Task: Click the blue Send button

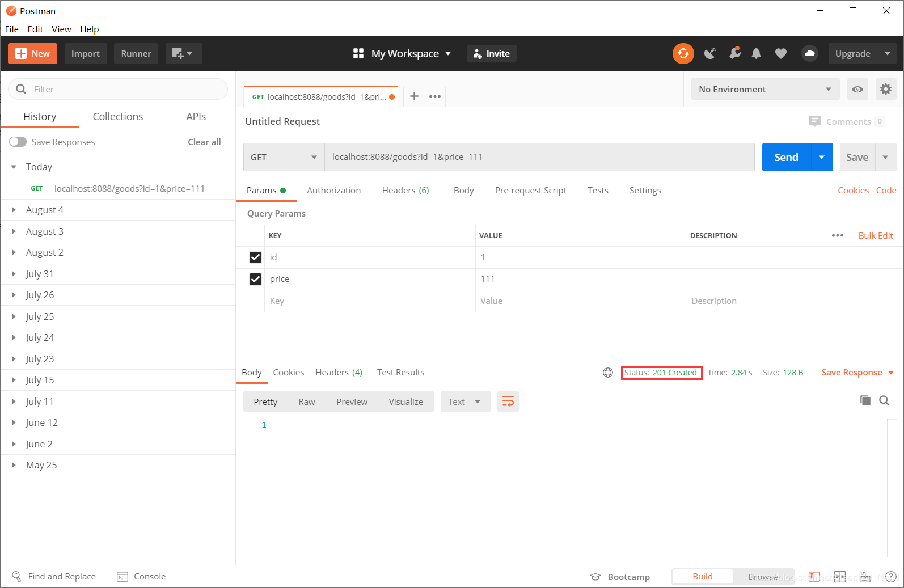Action: pyautogui.click(x=787, y=157)
